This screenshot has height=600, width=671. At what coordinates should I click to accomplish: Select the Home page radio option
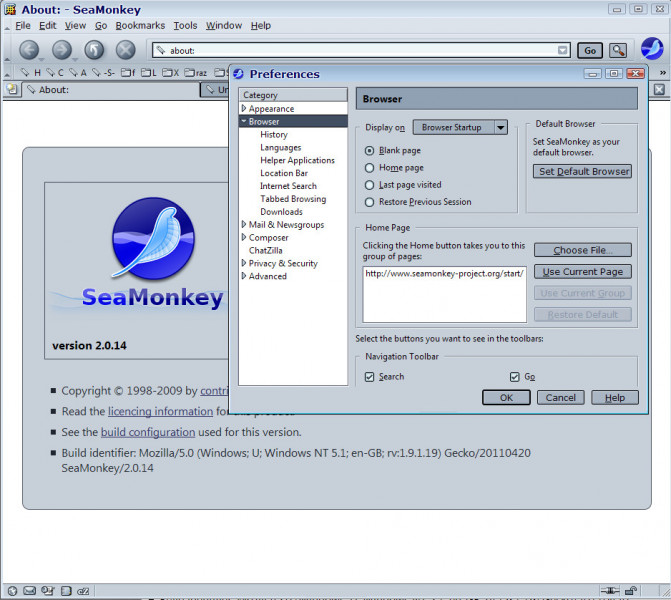[x=369, y=168]
